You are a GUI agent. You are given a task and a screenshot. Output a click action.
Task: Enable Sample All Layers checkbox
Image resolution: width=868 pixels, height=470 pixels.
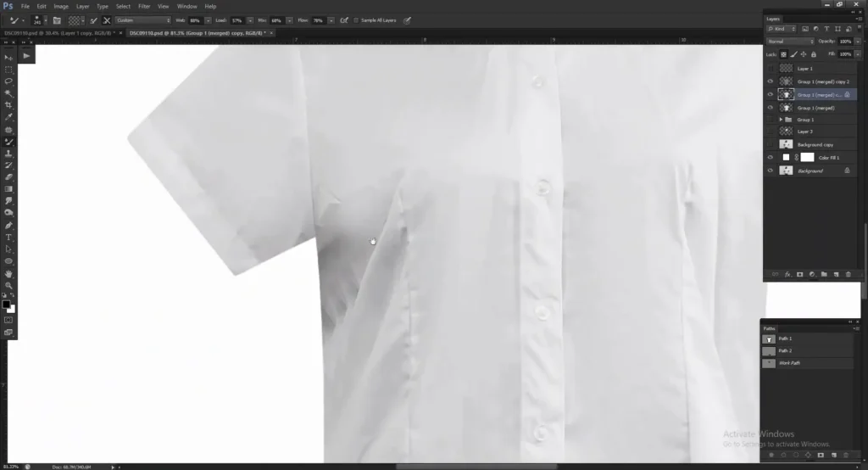355,20
